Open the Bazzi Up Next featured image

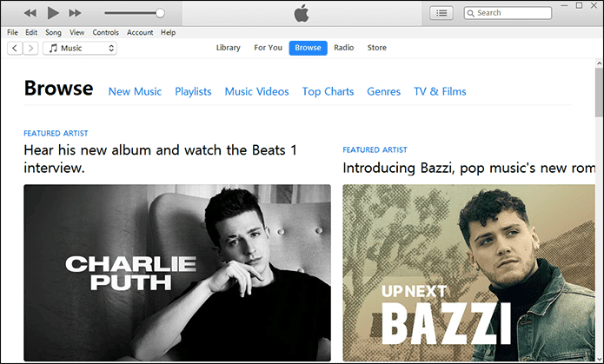coord(468,273)
